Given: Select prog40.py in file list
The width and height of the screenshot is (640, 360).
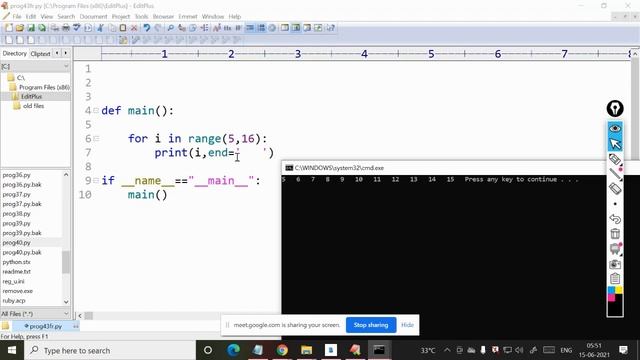Looking at the screenshot, I should 16,242.
